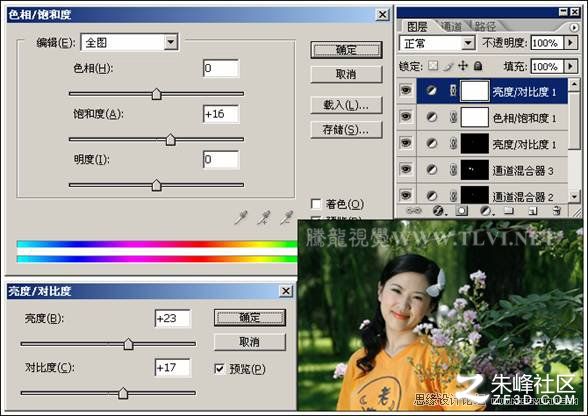Viewport: 588px width, 416px height.
Task: Click adjustment icon on 通道混合器 2 layer
Action: pyautogui.click(x=432, y=195)
